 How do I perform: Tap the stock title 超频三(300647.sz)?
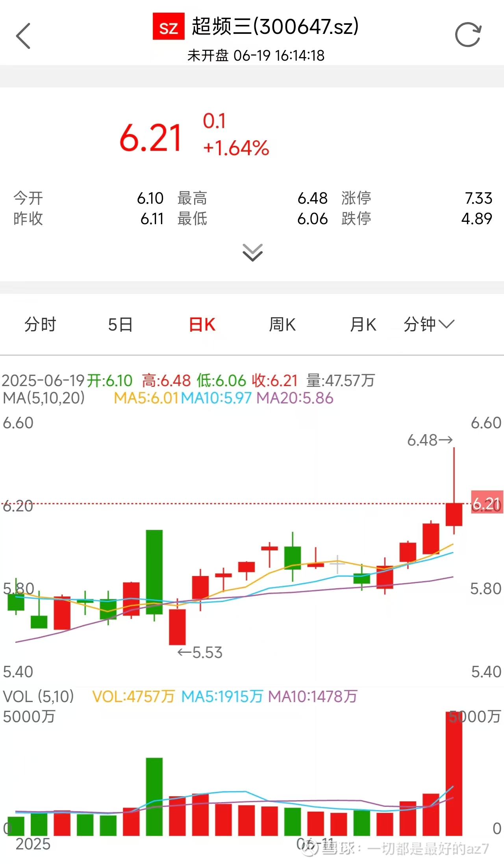(275, 26)
